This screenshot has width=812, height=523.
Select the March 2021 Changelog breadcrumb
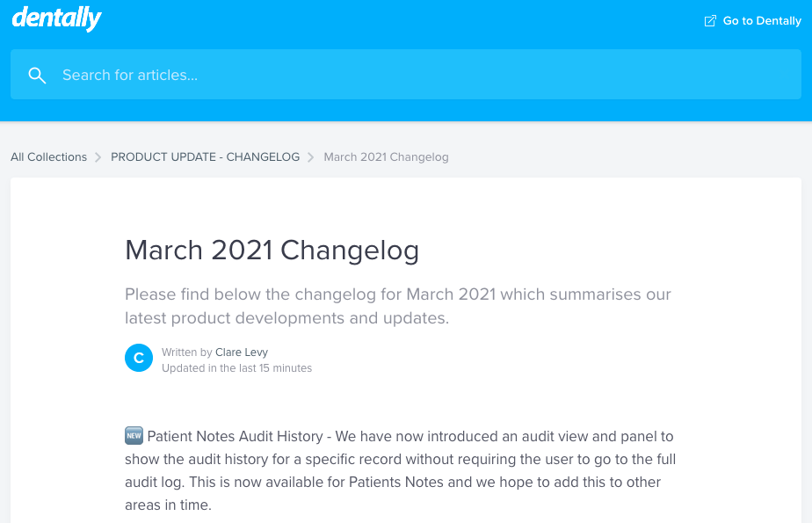tap(386, 157)
